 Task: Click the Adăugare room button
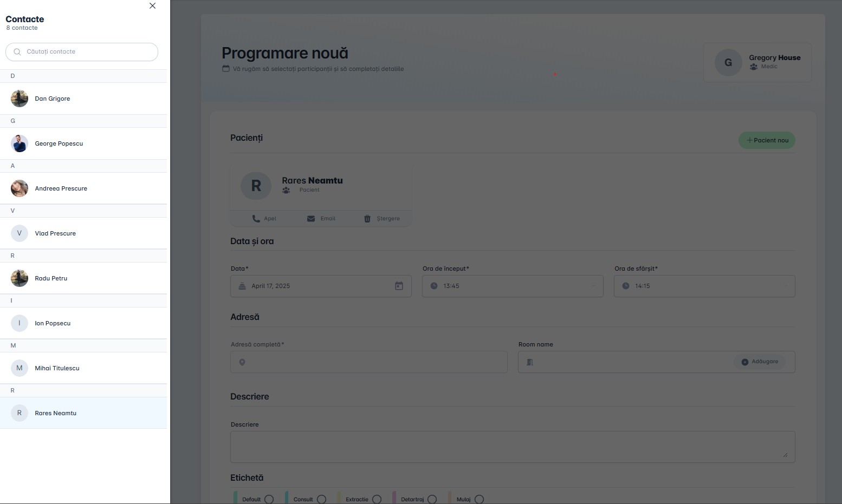pos(759,362)
